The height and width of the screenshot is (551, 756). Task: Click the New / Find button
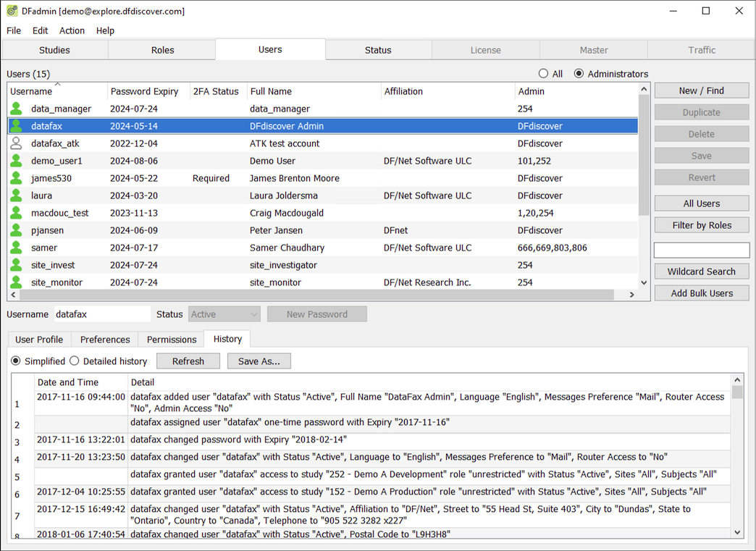tap(702, 91)
